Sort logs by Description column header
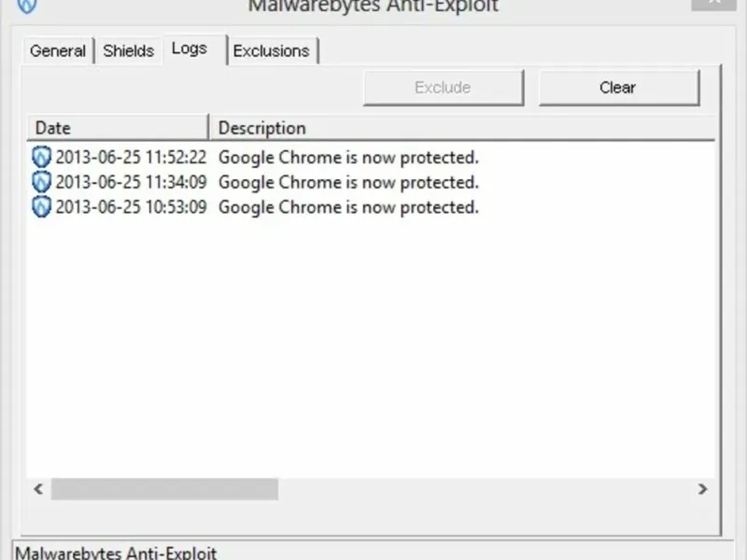This screenshot has height=560, width=747. tap(462, 128)
